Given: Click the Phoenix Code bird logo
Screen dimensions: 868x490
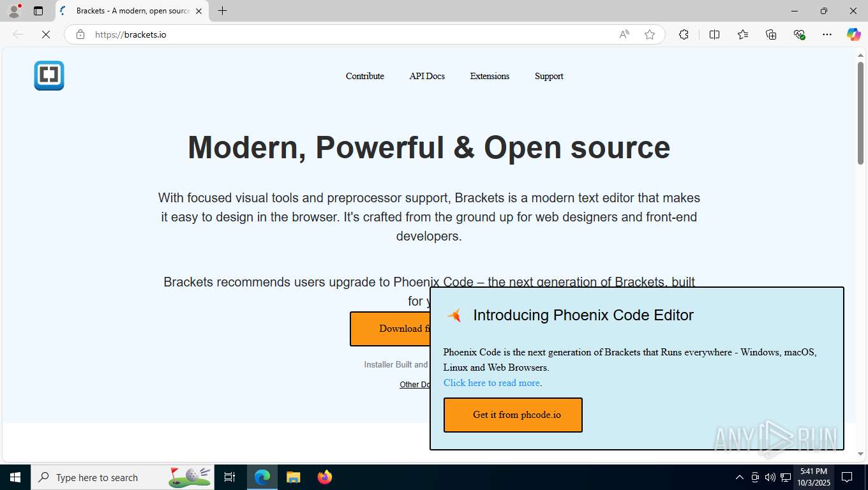Looking at the screenshot, I should point(454,315).
